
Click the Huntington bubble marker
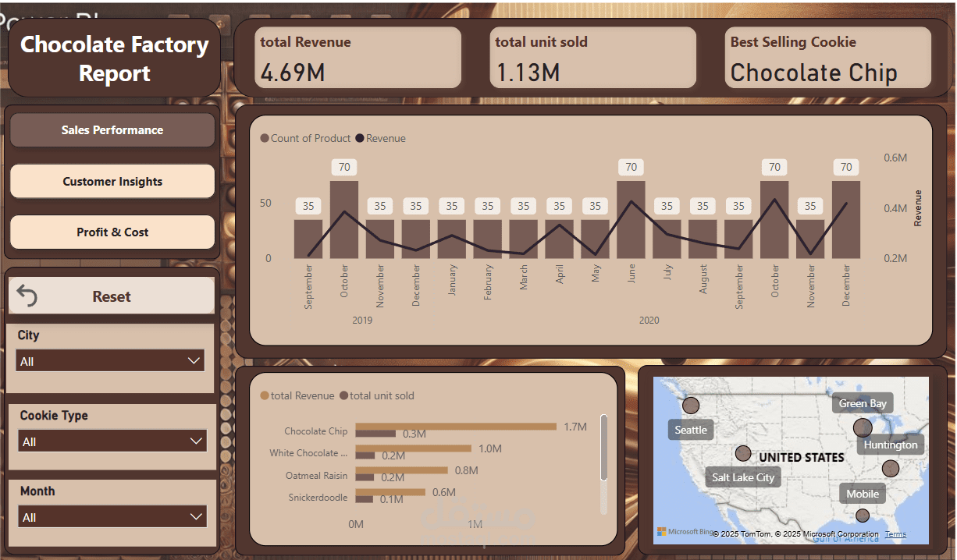point(891,468)
